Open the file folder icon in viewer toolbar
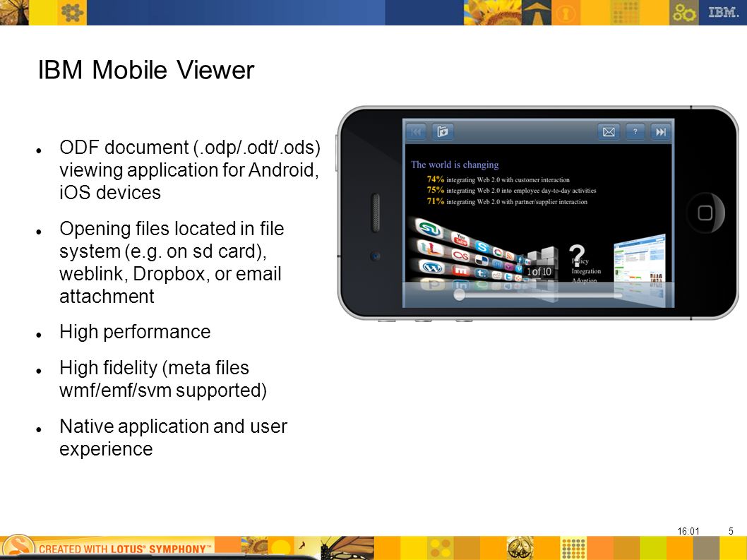 (443, 131)
